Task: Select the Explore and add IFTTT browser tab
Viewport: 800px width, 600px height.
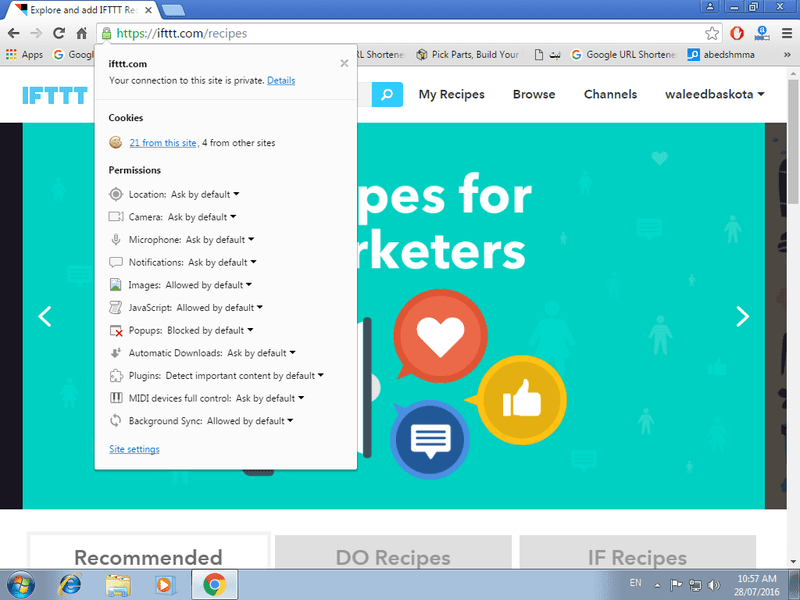Action: pyautogui.click(x=84, y=10)
